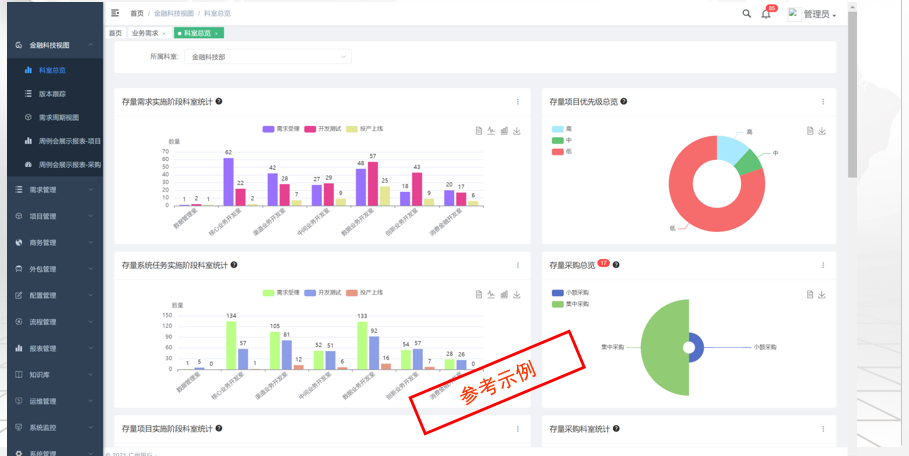
Task: Switch to the 业务需求 tab
Action: (x=148, y=33)
